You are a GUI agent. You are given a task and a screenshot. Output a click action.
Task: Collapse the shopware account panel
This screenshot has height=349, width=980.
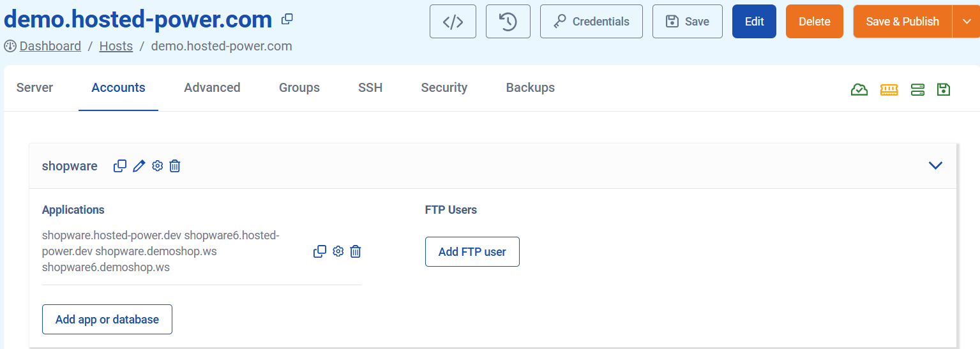click(935, 165)
